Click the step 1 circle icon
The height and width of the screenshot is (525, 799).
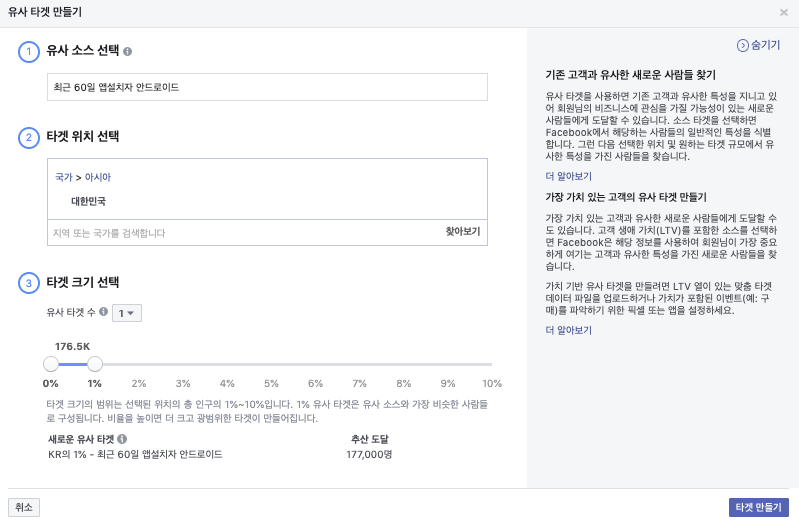29,52
